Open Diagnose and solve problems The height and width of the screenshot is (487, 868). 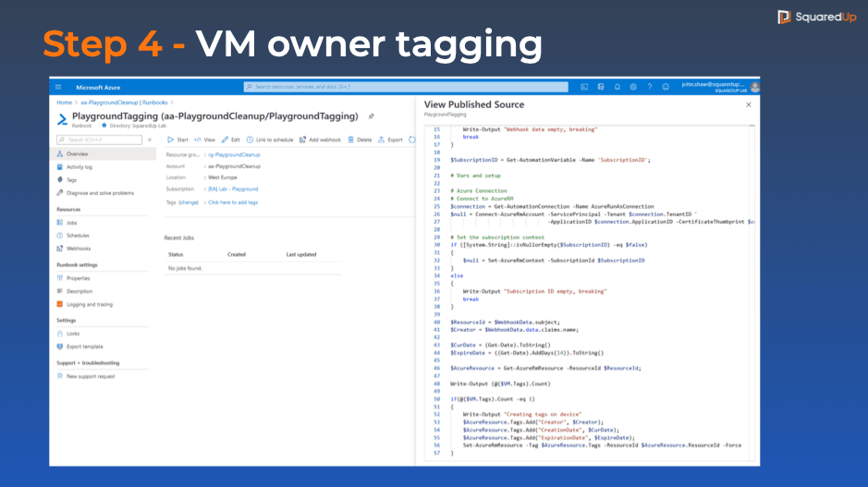pyautogui.click(x=100, y=193)
